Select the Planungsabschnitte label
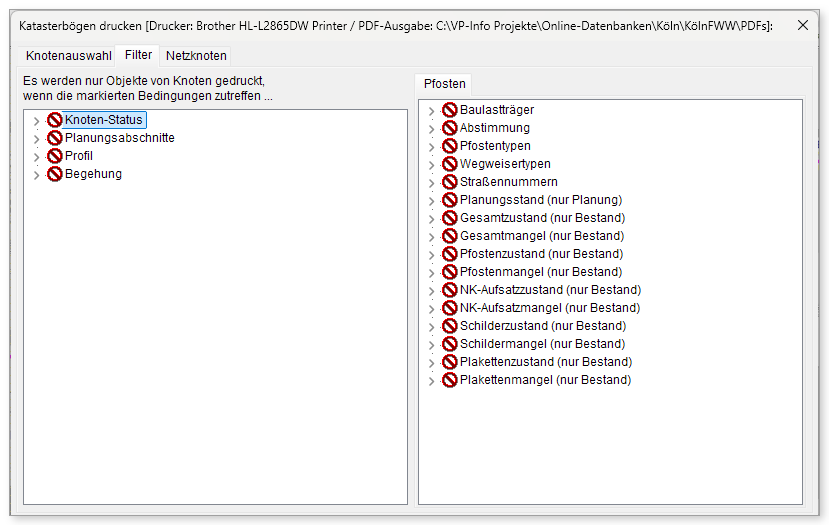This screenshot has height=525, width=829. (x=119, y=138)
